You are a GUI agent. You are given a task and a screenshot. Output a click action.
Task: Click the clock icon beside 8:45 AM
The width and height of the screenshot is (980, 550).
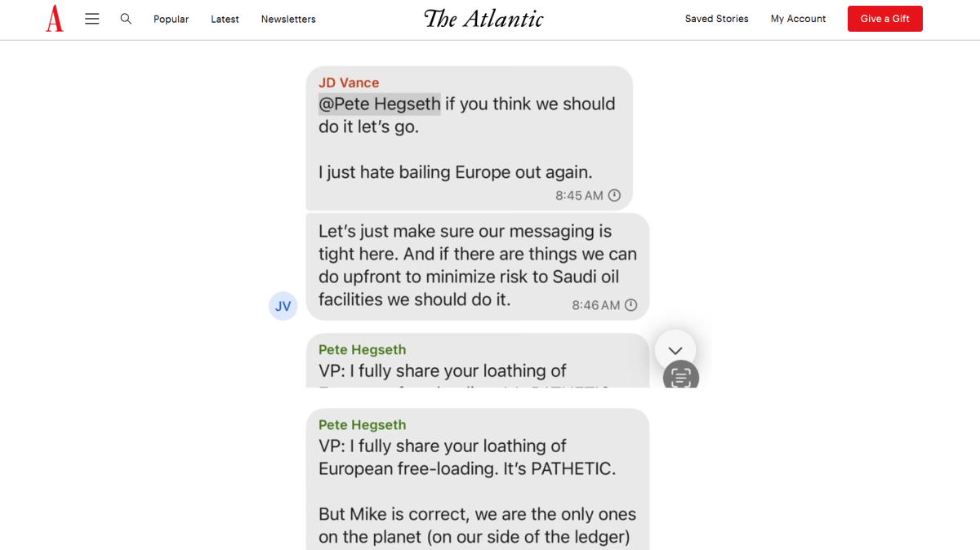coord(614,195)
